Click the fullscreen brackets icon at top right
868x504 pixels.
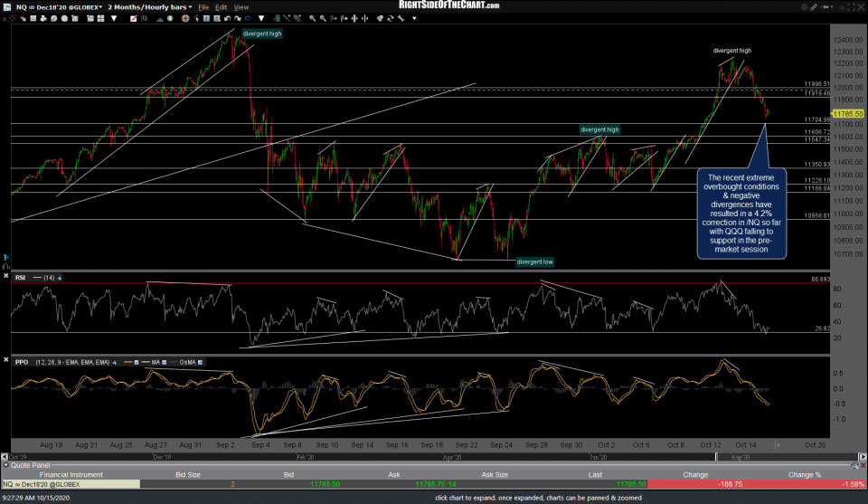[852, 7]
